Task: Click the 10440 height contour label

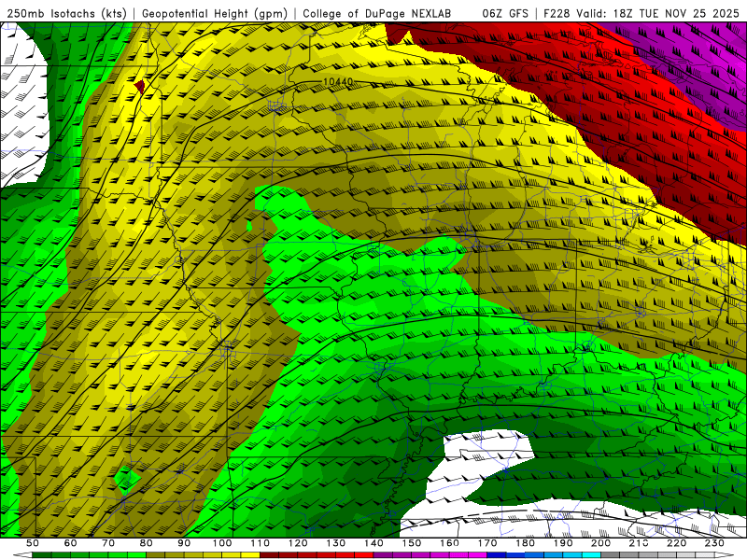Action: [x=338, y=82]
